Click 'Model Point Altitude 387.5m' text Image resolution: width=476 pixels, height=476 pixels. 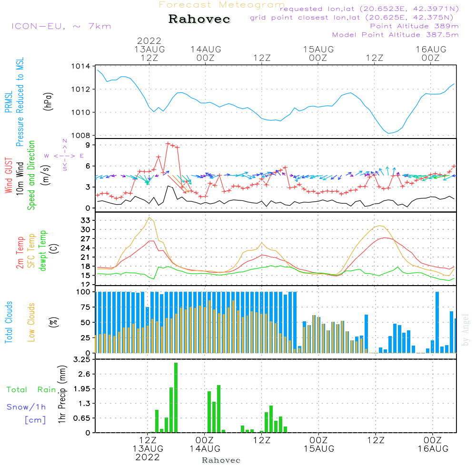point(395,35)
